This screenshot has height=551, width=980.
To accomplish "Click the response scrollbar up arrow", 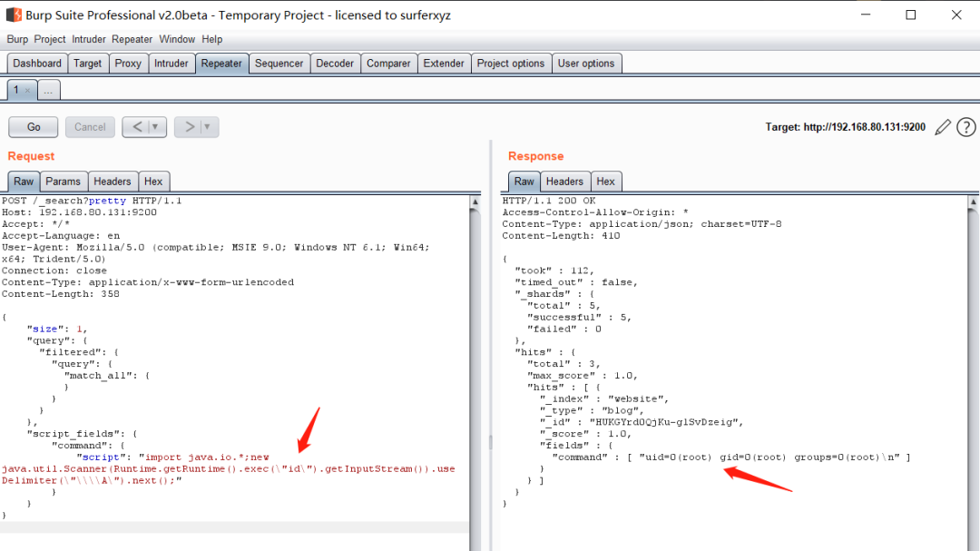I will tap(974, 202).
